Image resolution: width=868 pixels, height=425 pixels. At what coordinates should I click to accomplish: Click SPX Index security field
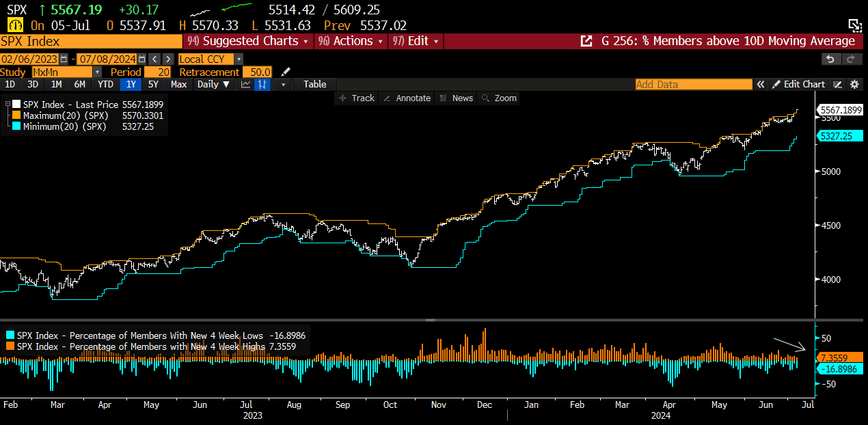[x=90, y=41]
